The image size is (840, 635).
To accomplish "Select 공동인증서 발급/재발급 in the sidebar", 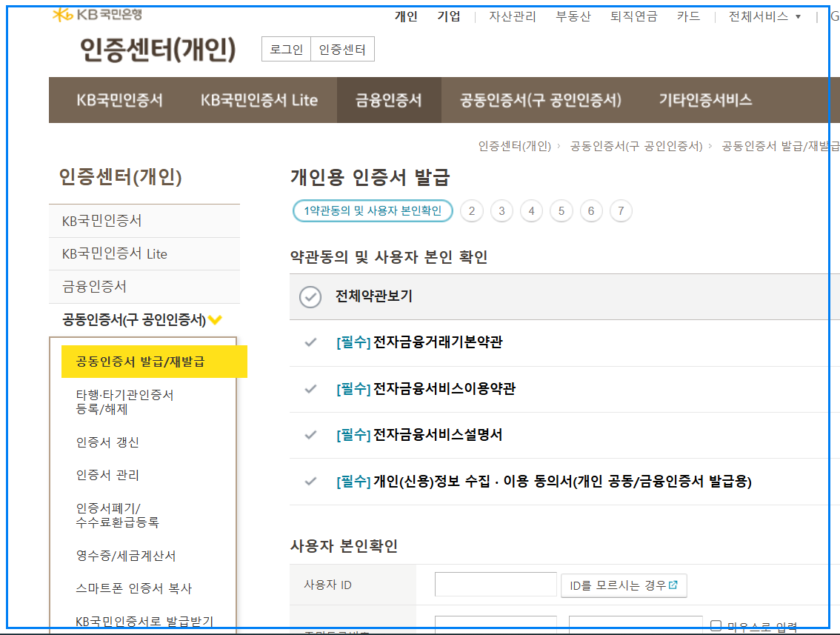I will click(x=154, y=362).
